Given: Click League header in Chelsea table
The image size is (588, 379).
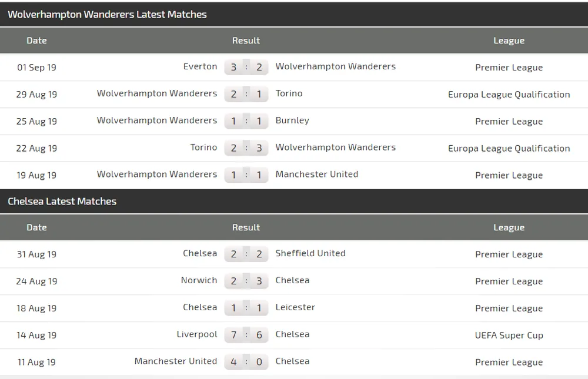Looking at the screenshot, I should tap(509, 227).
